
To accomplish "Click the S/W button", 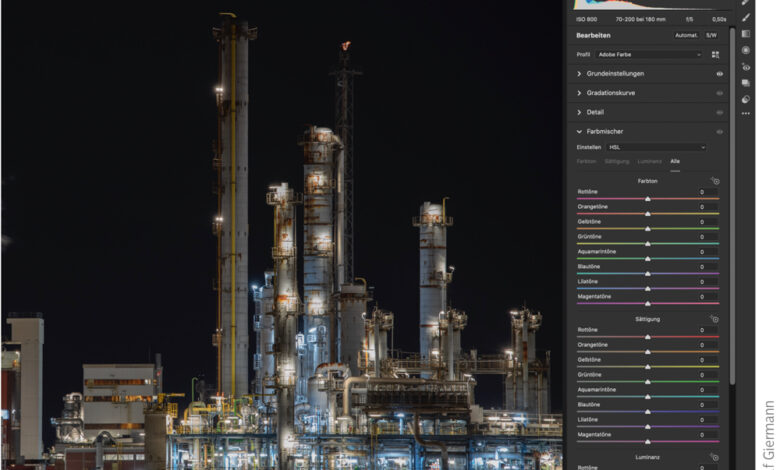I will pyautogui.click(x=712, y=35).
